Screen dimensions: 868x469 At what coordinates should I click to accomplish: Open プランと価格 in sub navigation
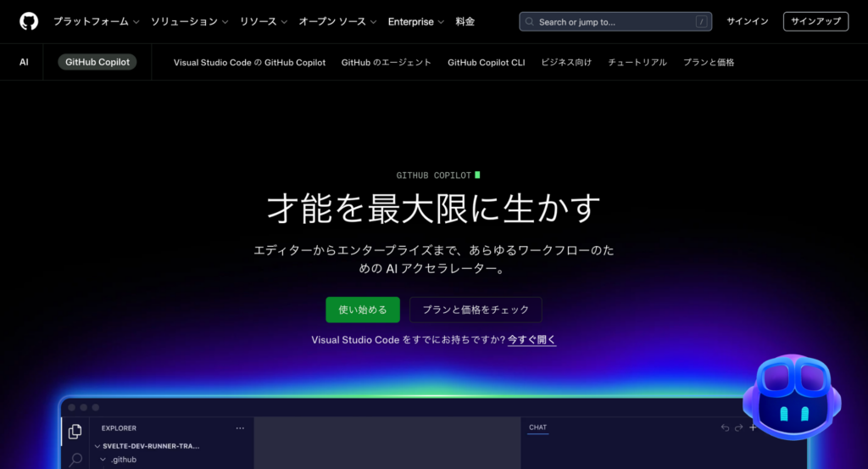point(709,63)
